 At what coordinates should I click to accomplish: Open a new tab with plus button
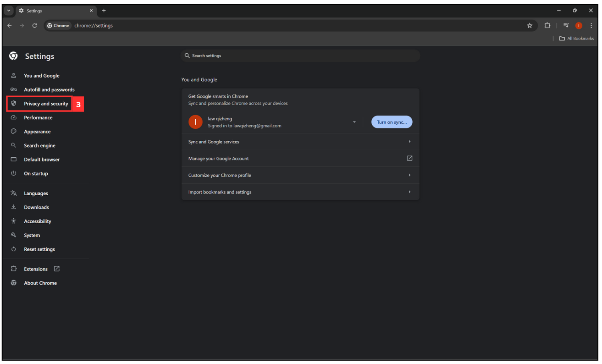(104, 10)
